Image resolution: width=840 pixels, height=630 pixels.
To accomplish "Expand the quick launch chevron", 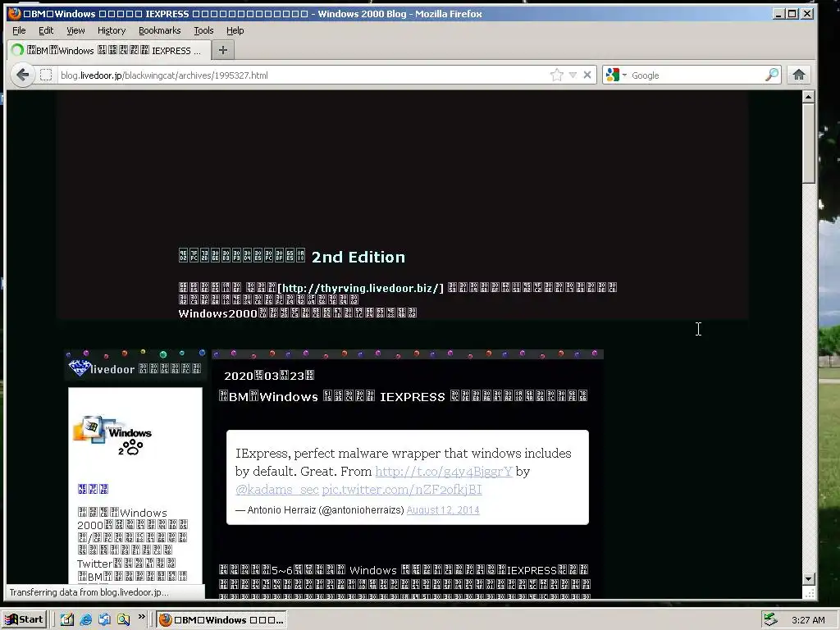I will 141,617.
